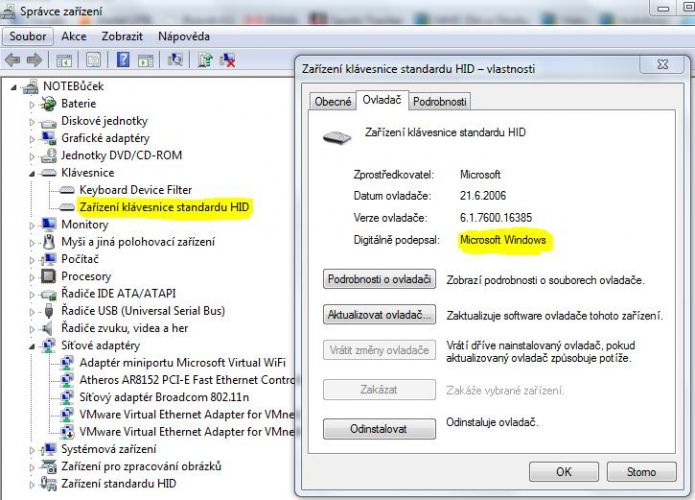Click the scan for hardware changes icon
Screen dimensions: 695x500
tap(175, 59)
